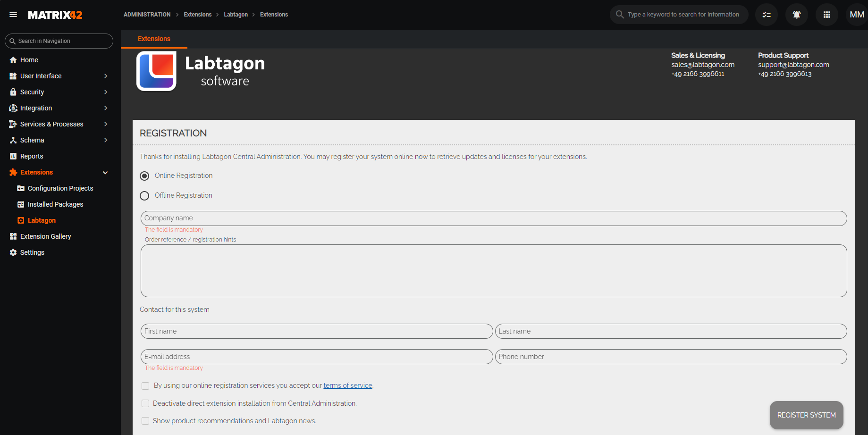This screenshot has width=868, height=435.
Task: Click support@labtagon.com email
Action: (x=793, y=65)
